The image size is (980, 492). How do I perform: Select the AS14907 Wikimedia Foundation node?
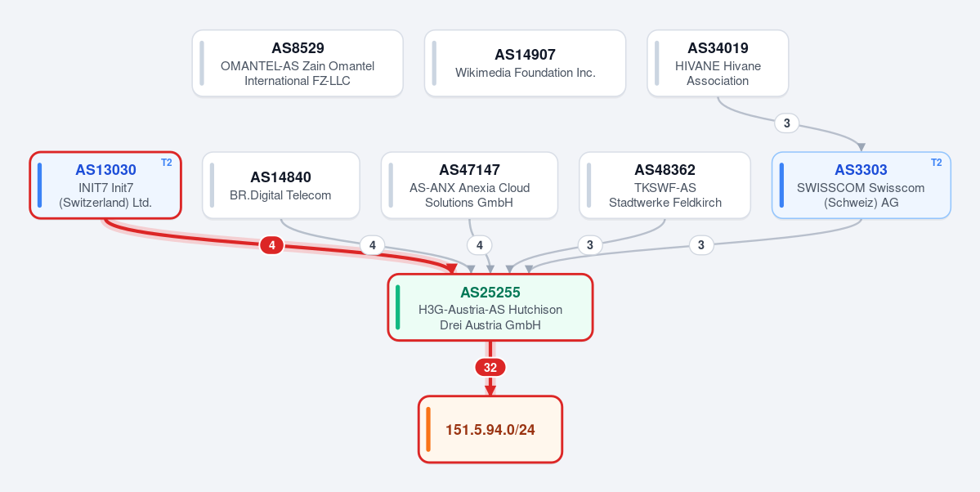pyautogui.click(x=525, y=63)
